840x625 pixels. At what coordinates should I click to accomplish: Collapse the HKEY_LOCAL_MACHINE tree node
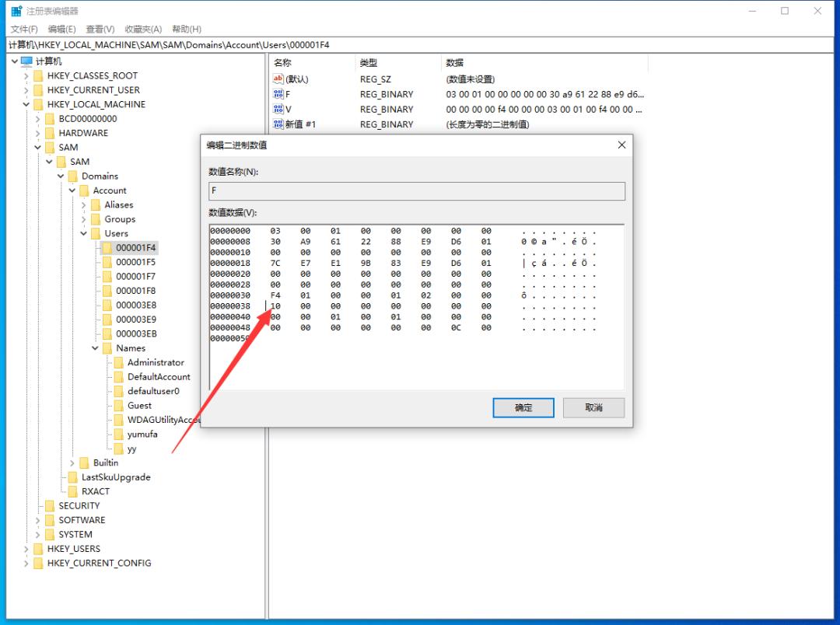click(26, 104)
